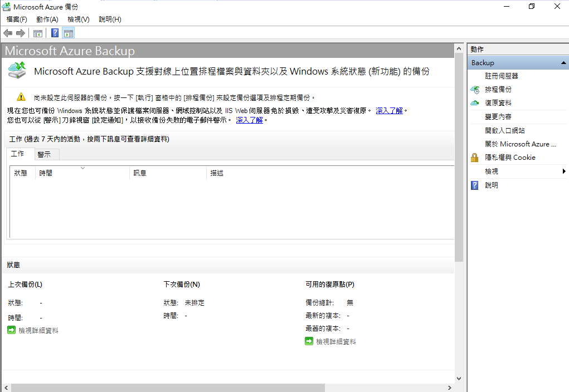
Task: Click the 備份總計 value 無
Action: point(350,303)
